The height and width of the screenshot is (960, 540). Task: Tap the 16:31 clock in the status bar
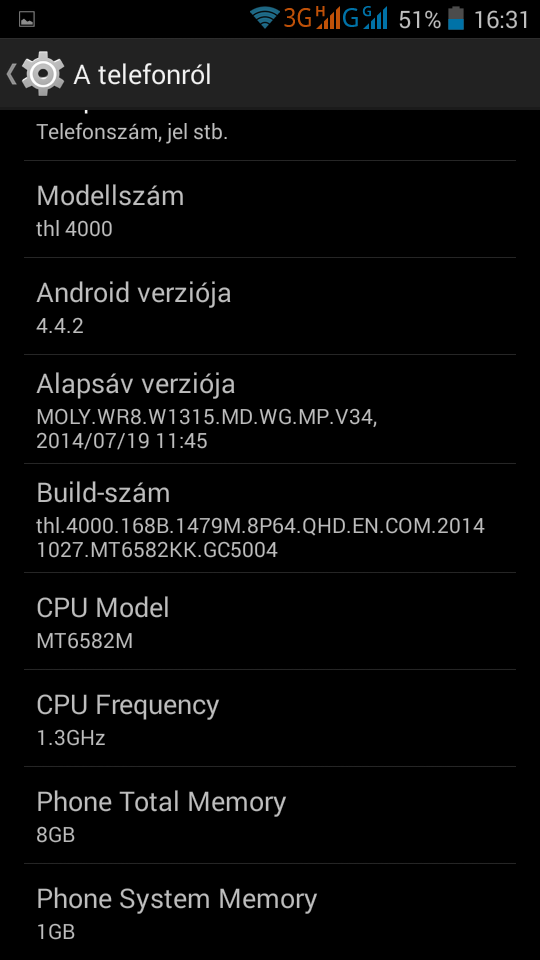(x=501, y=20)
